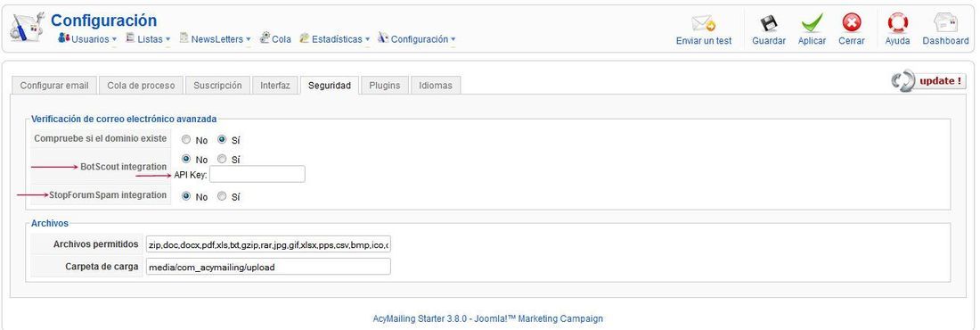Click the 'StopForumSpam integration' label
This screenshot has width=980, height=330.
point(108,194)
